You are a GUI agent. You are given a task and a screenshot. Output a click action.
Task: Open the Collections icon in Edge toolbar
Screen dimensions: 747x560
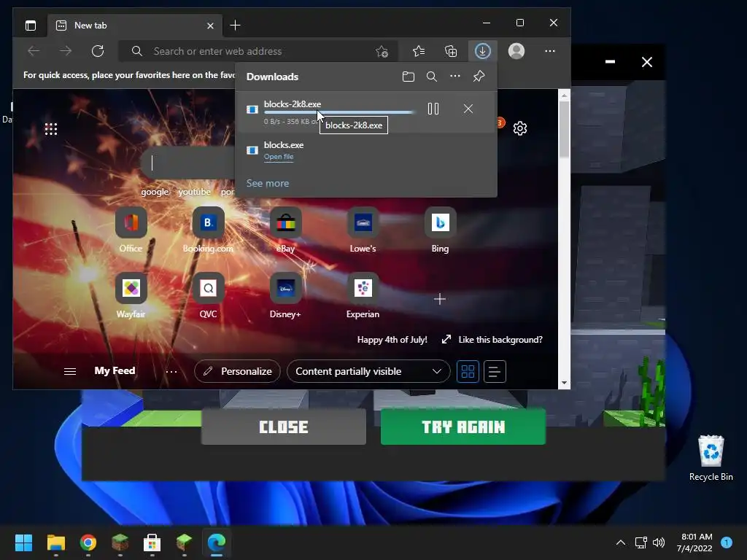(451, 51)
